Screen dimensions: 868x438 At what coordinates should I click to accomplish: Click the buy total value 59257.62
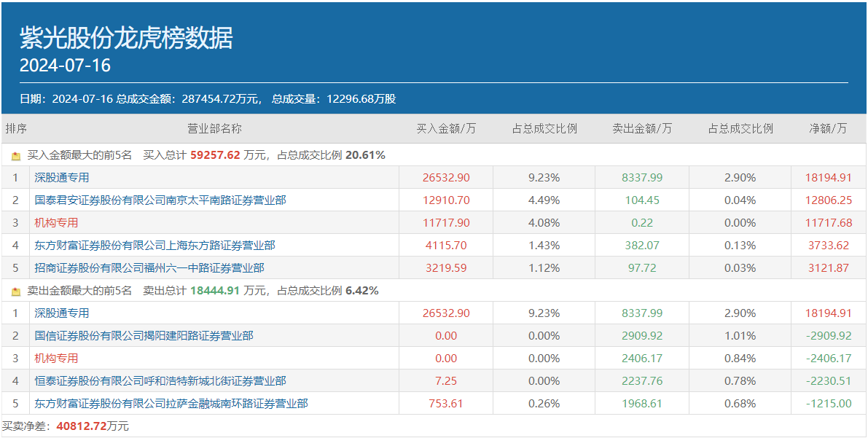(x=215, y=155)
